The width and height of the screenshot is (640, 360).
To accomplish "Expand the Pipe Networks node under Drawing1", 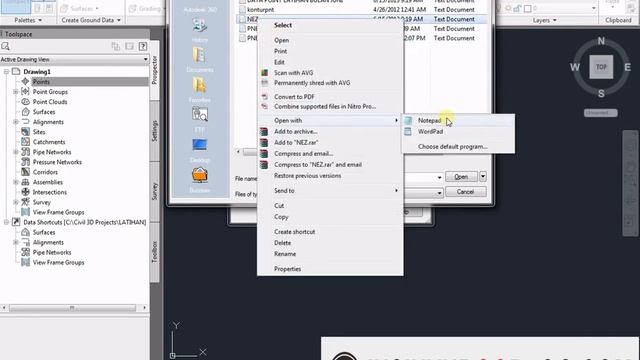I will coord(16,152).
